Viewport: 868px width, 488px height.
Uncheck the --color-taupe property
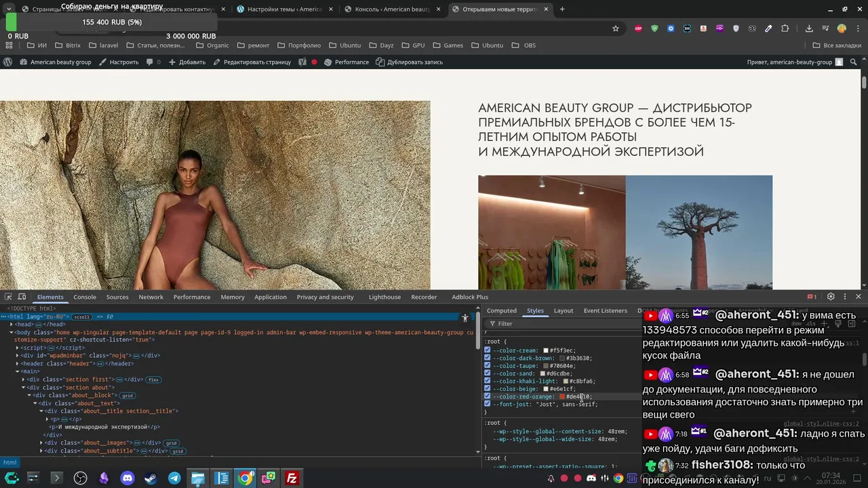point(487,366)
